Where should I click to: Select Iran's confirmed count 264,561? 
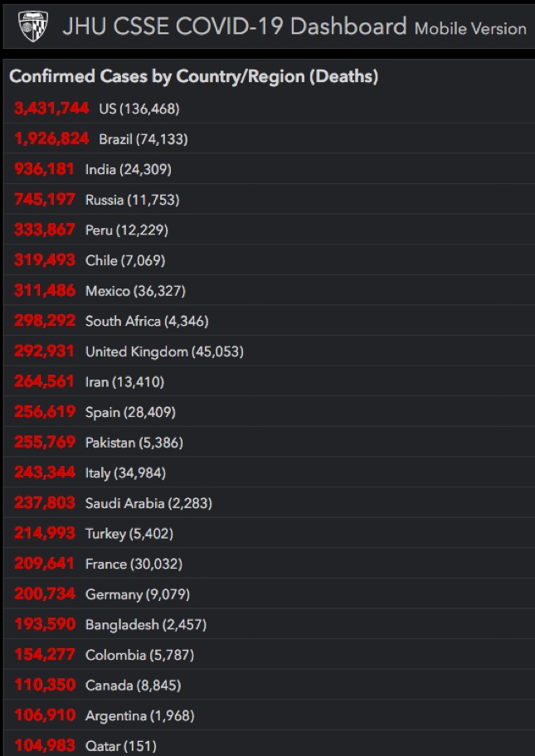[44, 380]
